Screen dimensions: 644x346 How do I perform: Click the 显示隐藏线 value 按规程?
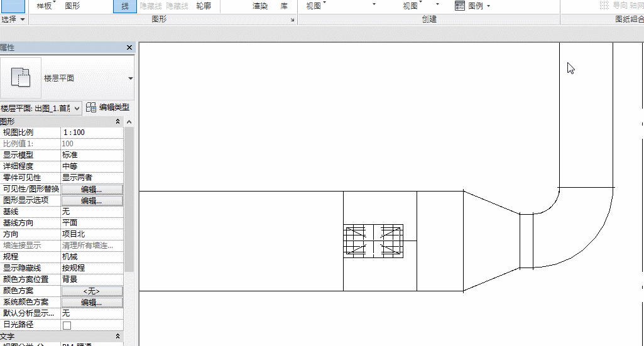click(92, 268)
